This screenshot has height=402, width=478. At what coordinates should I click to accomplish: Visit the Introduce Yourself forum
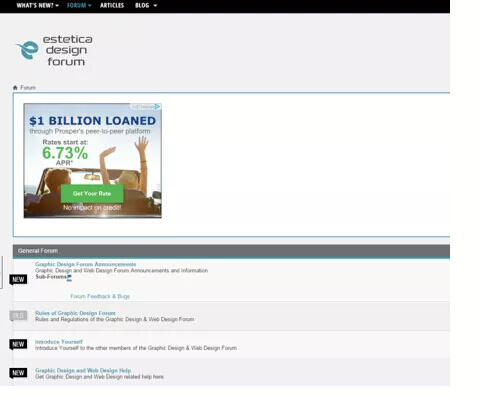pyautogui.click(x=59, y=342)
